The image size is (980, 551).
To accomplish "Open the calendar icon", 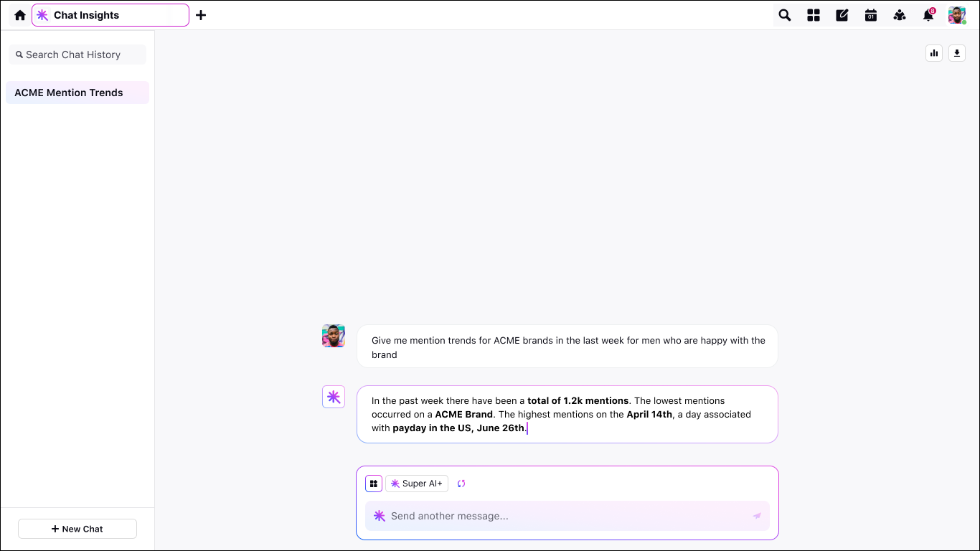I will pos(871,15).
